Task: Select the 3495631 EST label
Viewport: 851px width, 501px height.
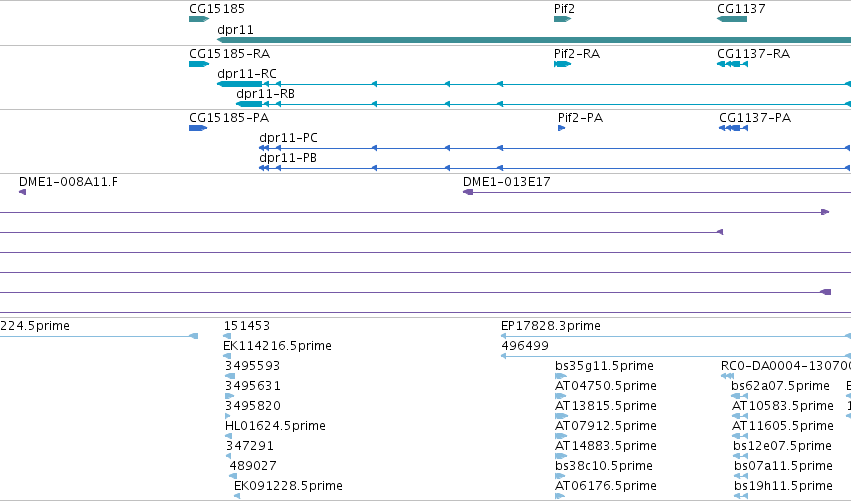Action: click(x=252, y=386)
